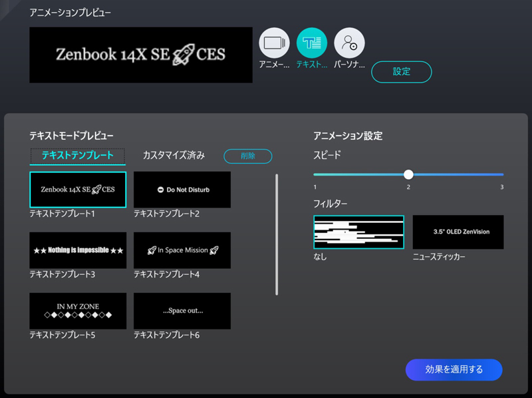The height and width of the screenshot is (398, 532).
Task: Enable the ニュースティッカー filter option
Action: 458,232
